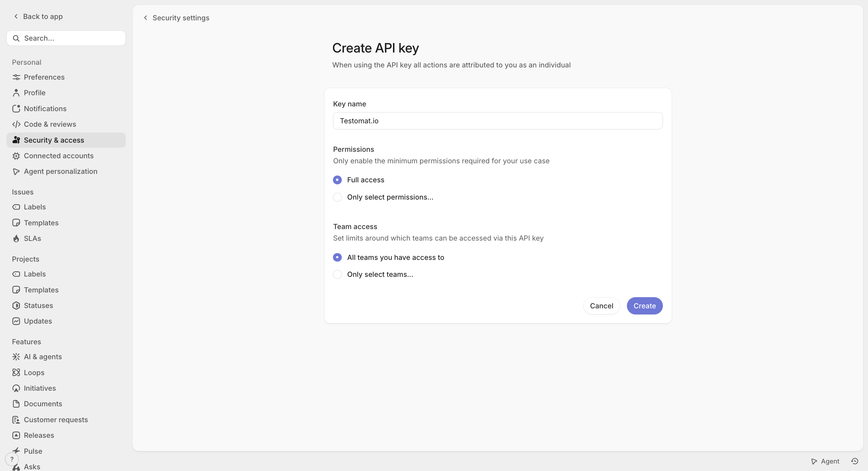Image resolution: width=868 pixels, height=471 pixels.
Task: Click the Agent personalization cursor icon
Action: click(16, 171)
